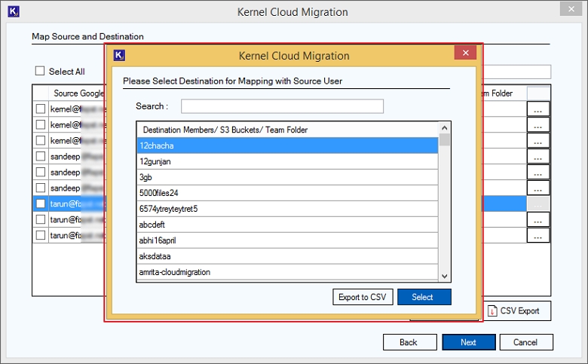Viewport: 588px width, 364px height.
Task: Open browse button for third sandeep row
Action: point(538,188)
